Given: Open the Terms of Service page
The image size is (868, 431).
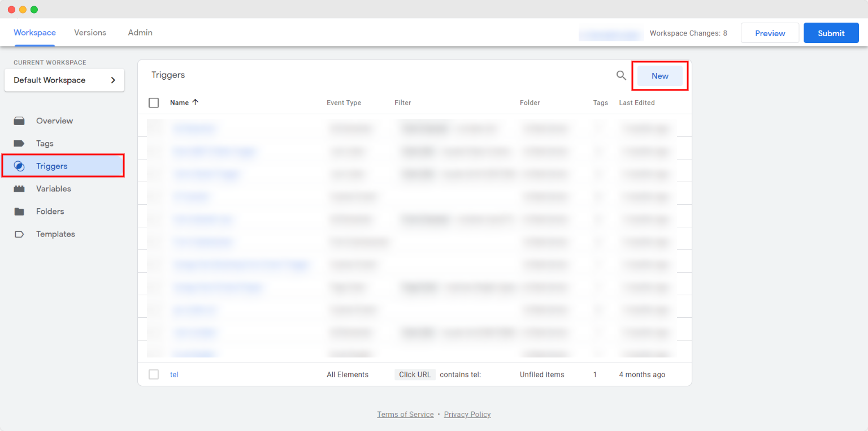Looking at the screenshot, I should click(x=405, y=414).
